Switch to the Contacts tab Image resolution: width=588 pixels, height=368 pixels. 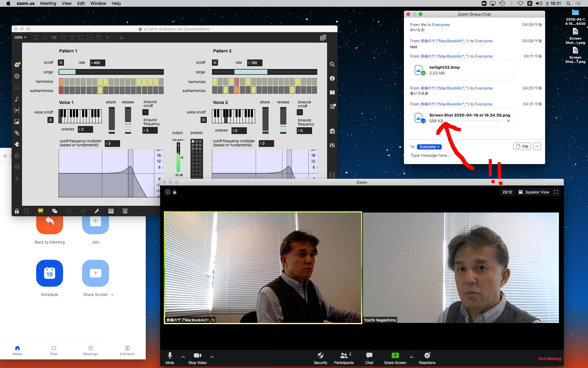coord(127,350)
